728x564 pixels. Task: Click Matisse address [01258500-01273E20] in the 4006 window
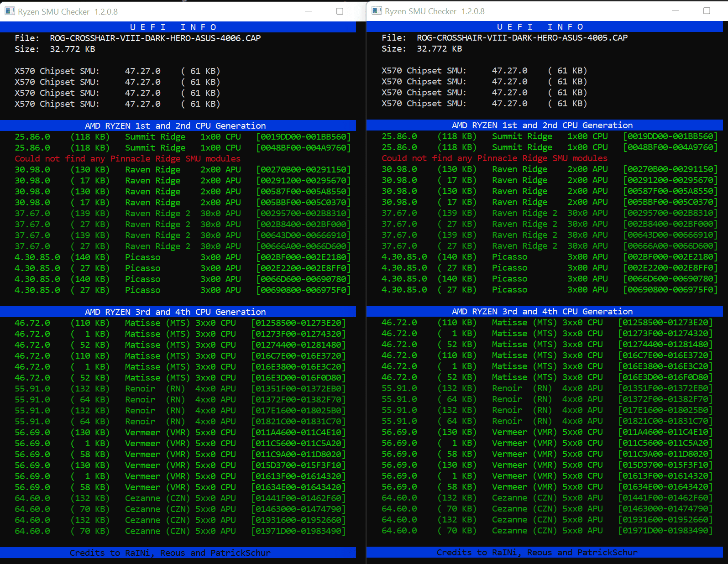click(x=299, y=323)
